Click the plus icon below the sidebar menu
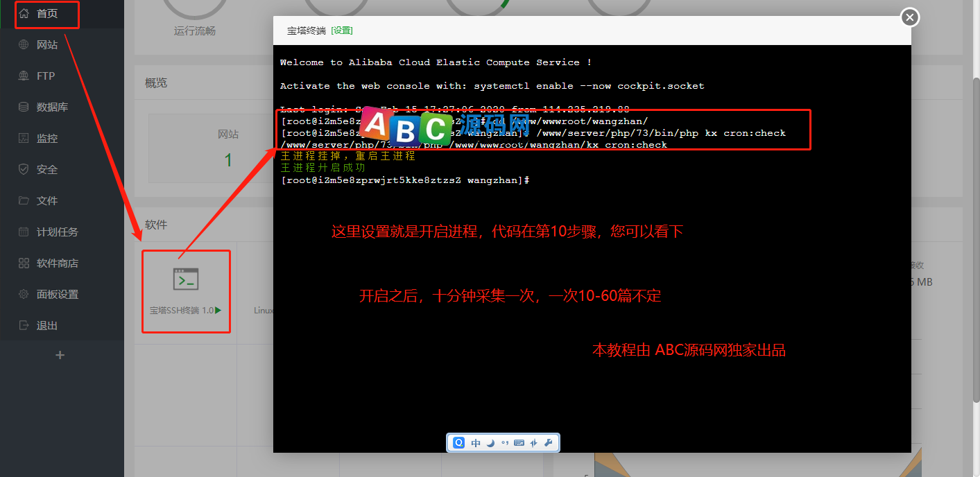 point(60,355)
